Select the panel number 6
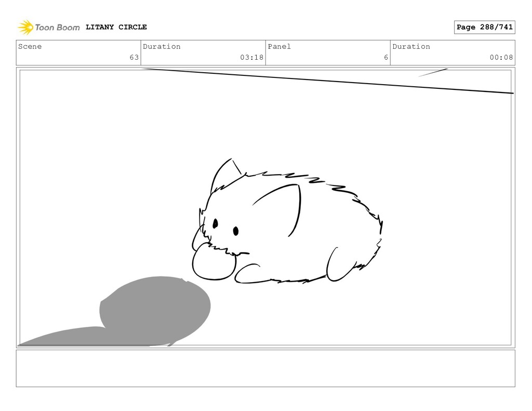Viewport: 532px width, 411px height. (386, 57)
